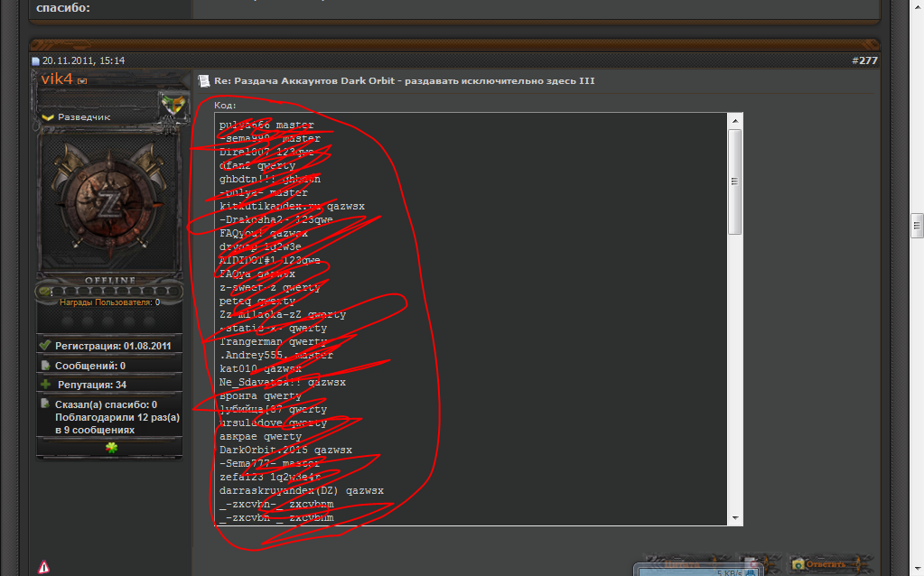Click the code box scrollbar down arrow
This screenshot has height=576, width=924.
pos(735,518)
